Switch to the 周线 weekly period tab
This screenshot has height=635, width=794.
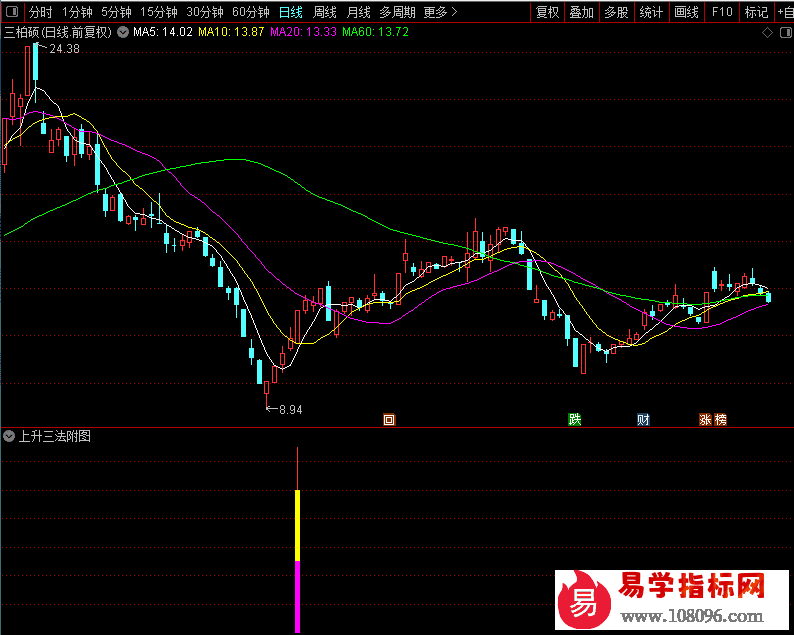[325, 13]
